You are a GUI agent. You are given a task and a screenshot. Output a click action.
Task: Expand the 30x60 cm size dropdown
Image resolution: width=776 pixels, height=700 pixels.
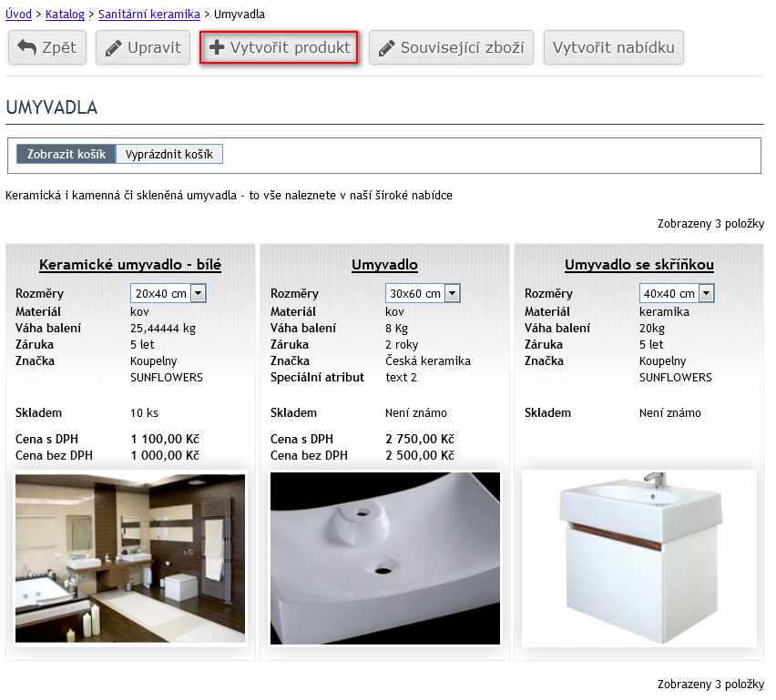[423, 293]
